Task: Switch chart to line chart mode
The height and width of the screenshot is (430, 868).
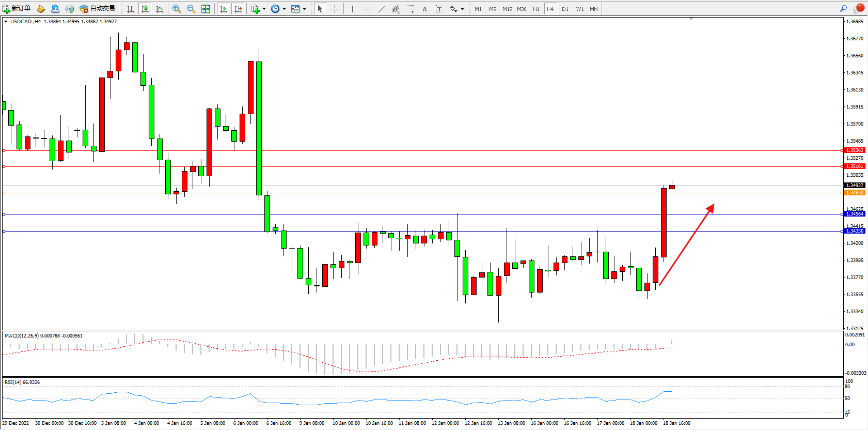Action: click(x=160, y=9)
